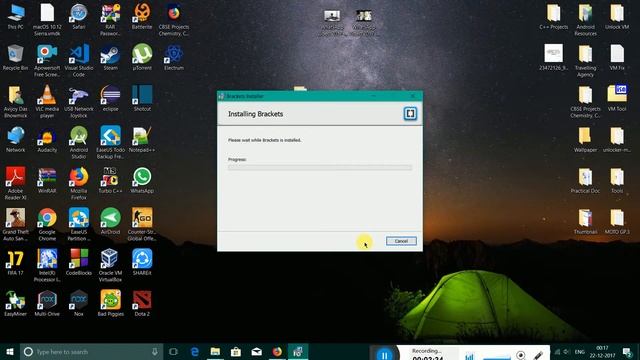Image resolution: width=640 pixels, height=360 pixels.
Task: Select the Turbo C++ shortcut
Action: pyautogui.click(x=110, y=181)
